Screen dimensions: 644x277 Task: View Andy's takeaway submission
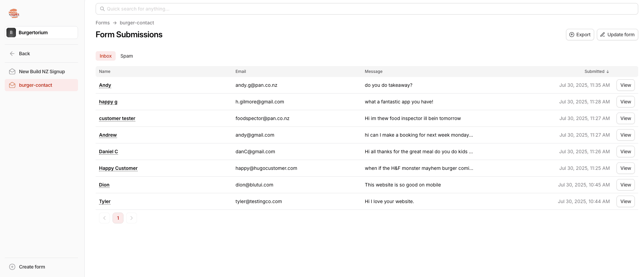625,85
